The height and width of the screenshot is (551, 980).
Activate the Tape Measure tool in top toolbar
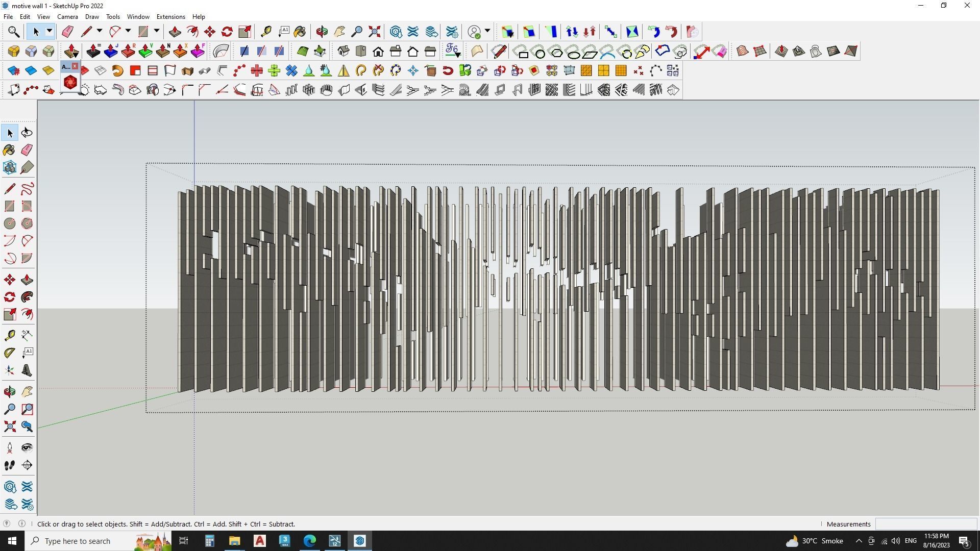point(266,32)
